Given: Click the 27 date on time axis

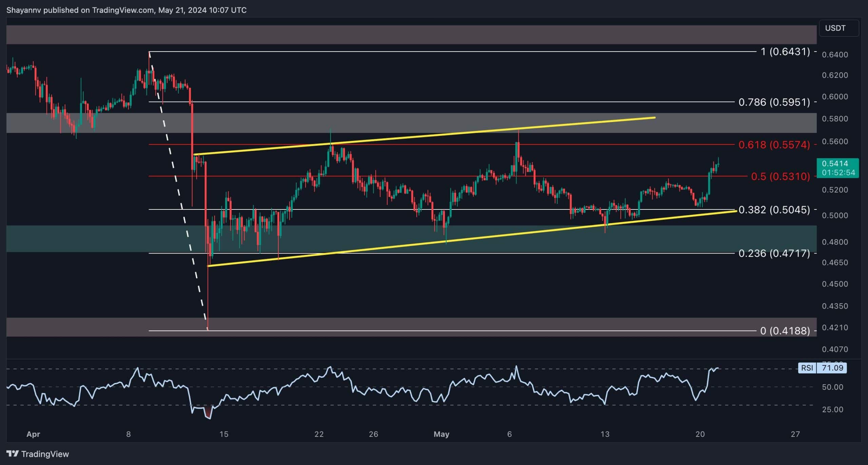Looking at the screenshot, I should pyautogui.click(x=795, y=434).
